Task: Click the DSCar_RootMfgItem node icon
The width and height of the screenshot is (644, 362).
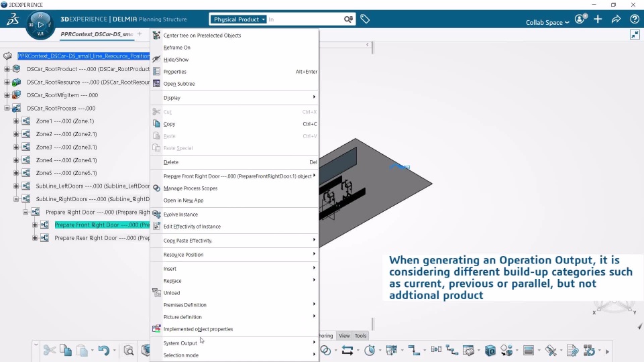Action: pyautogui.click(x=16, y=95)
